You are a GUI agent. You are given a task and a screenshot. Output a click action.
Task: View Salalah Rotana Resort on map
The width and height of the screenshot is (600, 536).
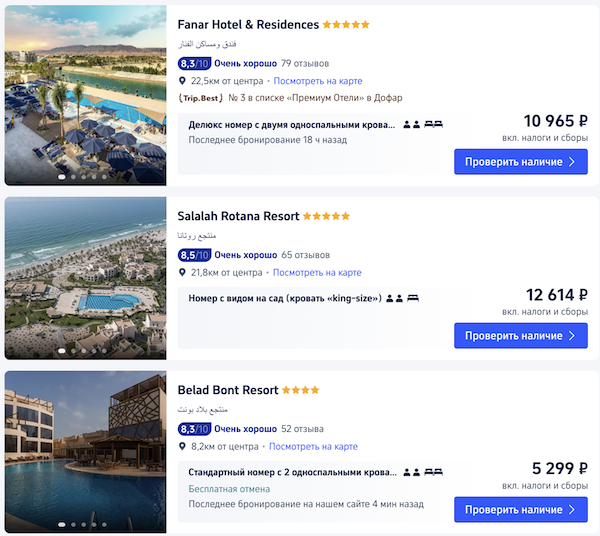click(x=317, y=272)
